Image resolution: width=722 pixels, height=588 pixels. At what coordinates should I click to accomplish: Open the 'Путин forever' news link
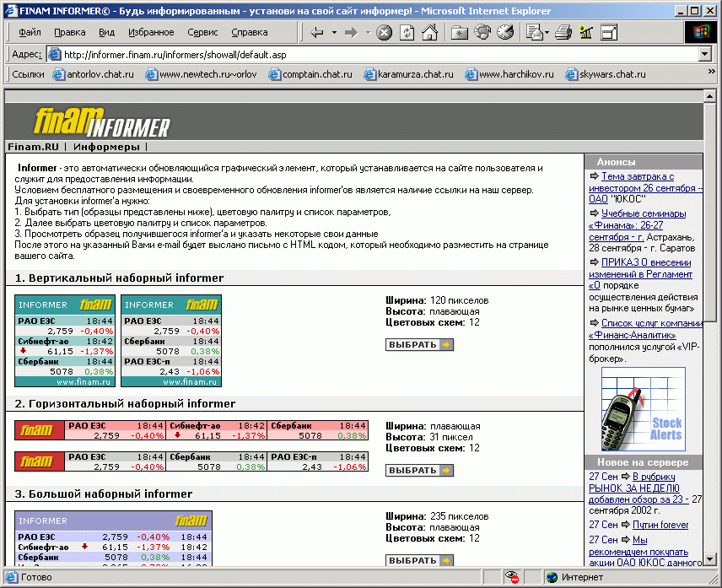(x=660, y=525)
